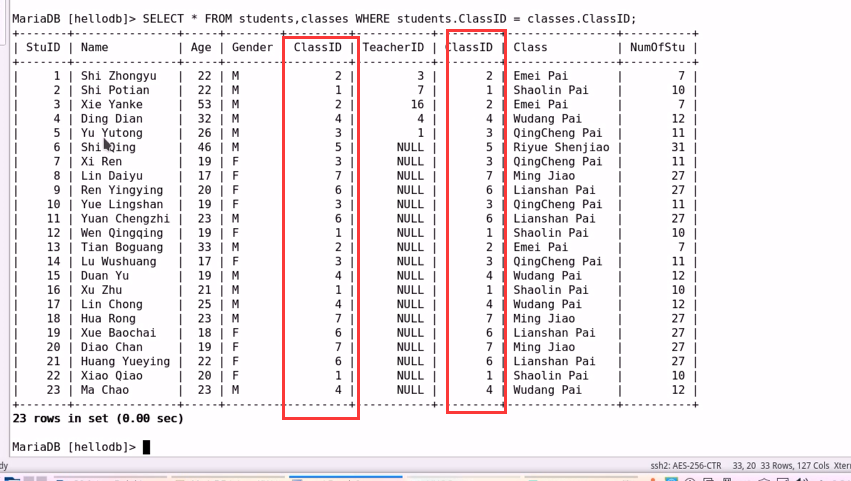Click the SELECT query command line text
851x481 pixels.
(389, 18)
